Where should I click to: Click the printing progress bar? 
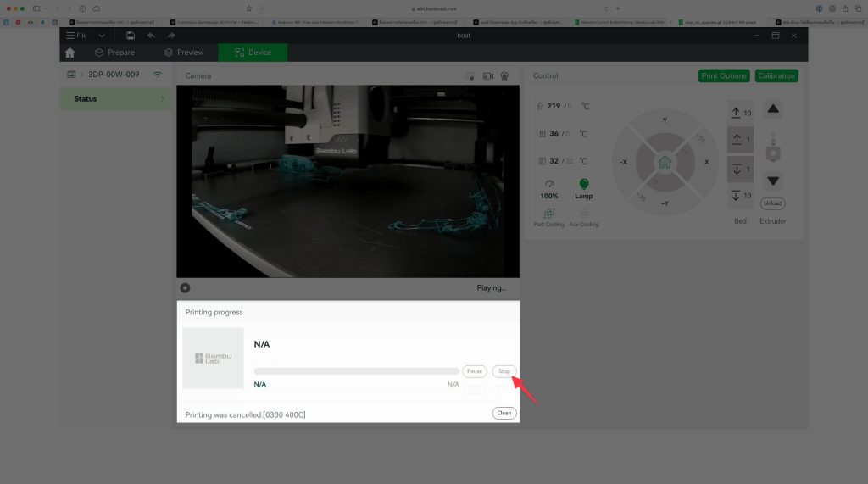click(x=356, y=371)
